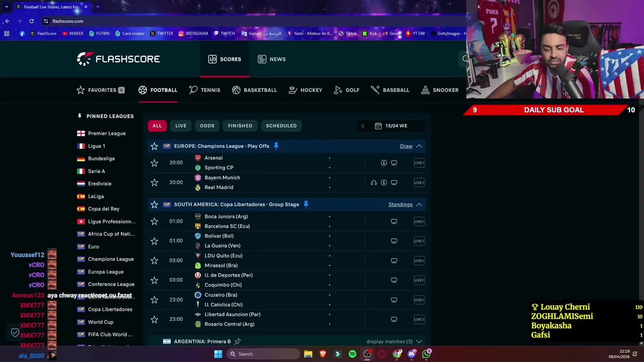The height and width of the screenshot is (362, 644).
Task: Reload the page in the browser
Action: 31,21
